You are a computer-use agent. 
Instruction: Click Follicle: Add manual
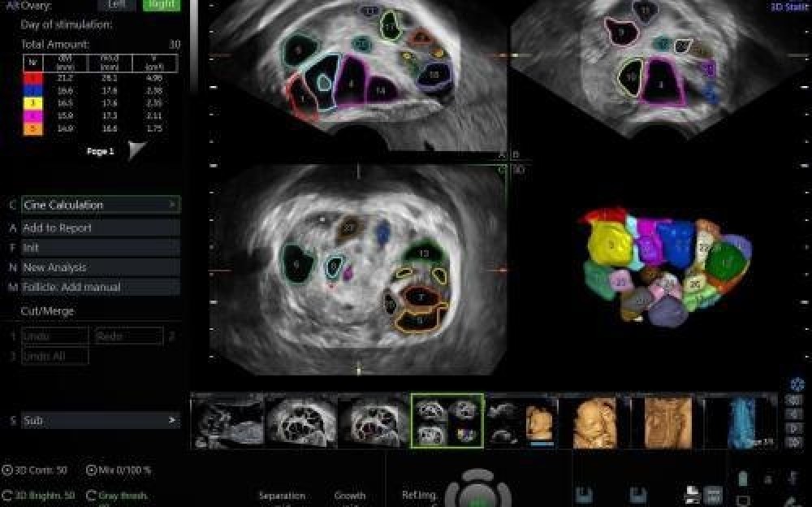coord(101,287)
